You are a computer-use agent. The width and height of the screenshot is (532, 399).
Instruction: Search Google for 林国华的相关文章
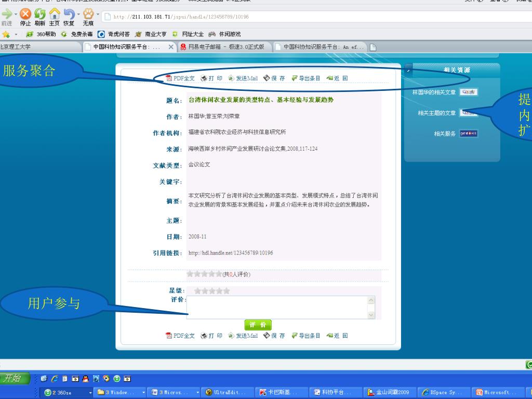pyautogui.click(x=469, y=92)
